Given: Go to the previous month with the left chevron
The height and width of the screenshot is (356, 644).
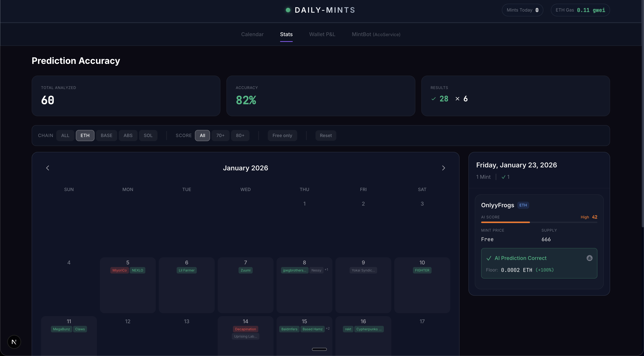Looking at the screenshot, I should click(48, 168).
